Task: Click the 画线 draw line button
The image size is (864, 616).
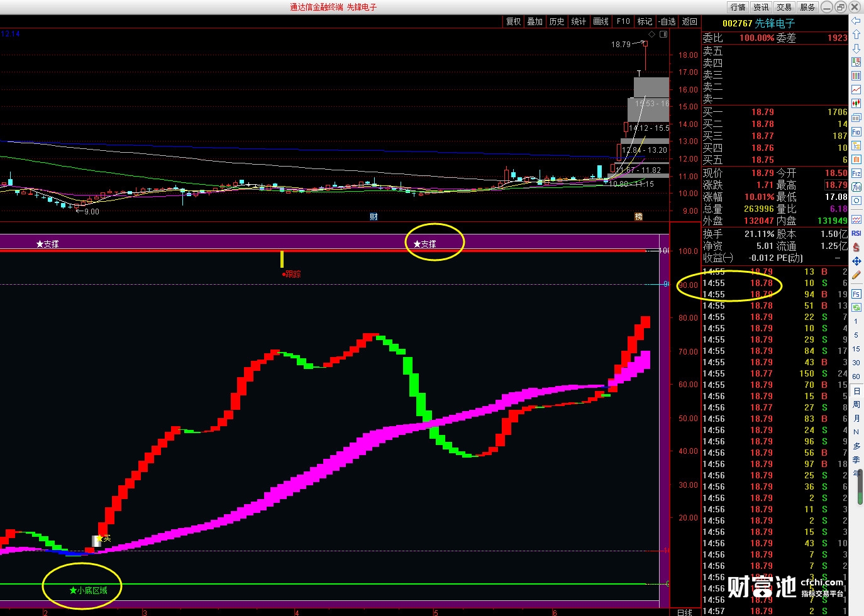Action: point(601,21)
